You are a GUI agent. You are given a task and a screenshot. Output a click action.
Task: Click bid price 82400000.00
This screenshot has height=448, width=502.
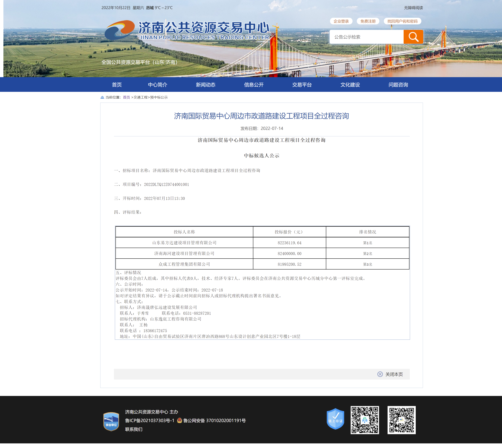click(x=289, y=254)
